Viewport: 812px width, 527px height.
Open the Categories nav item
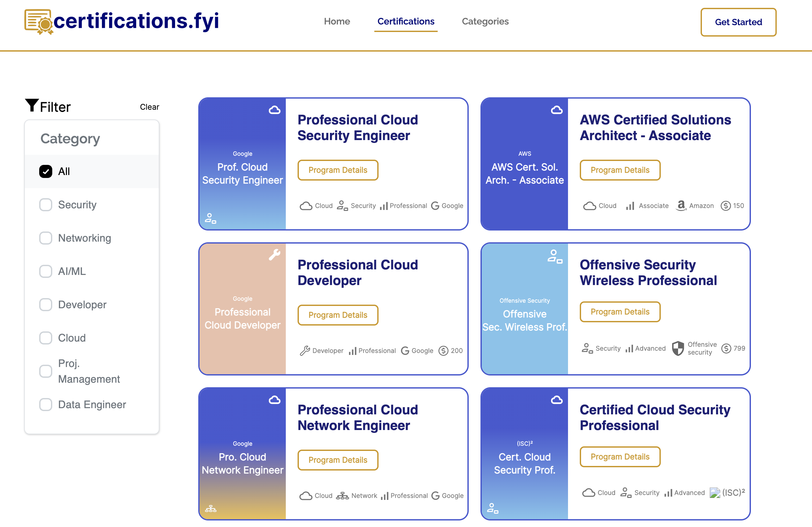(x=485, y=22)
